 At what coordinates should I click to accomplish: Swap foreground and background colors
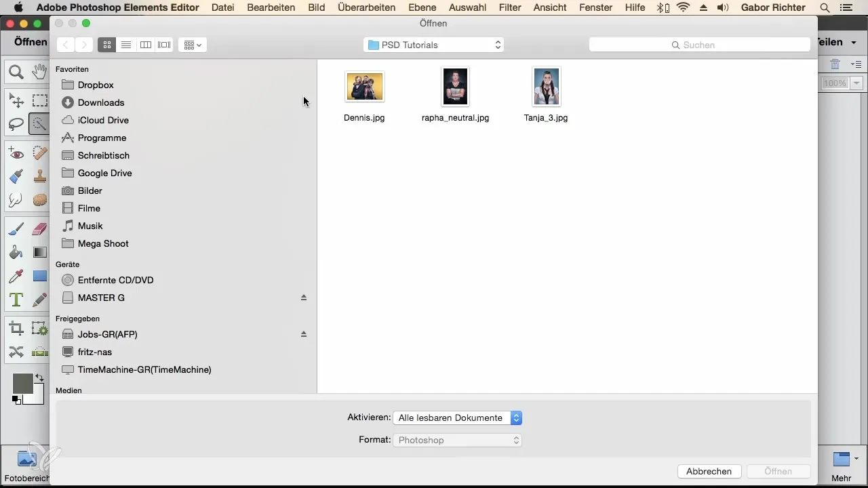click(39, 378)
